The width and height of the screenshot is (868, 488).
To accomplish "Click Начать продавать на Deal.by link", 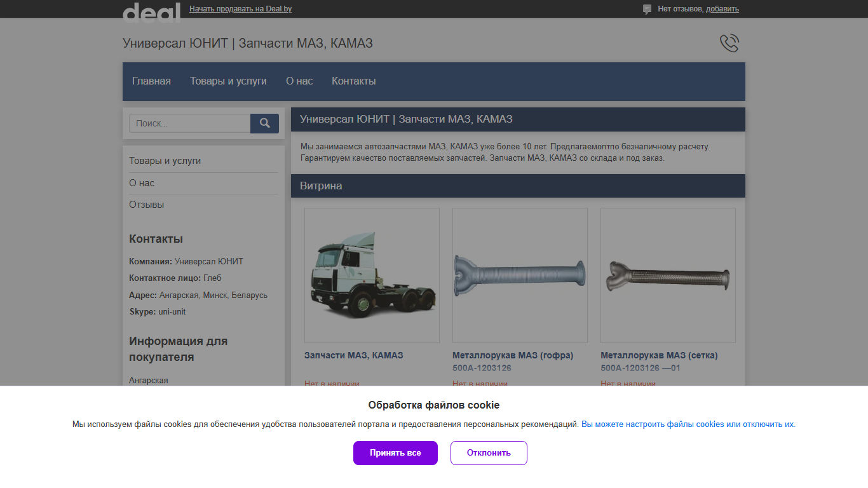I will (x=241, y=9).
